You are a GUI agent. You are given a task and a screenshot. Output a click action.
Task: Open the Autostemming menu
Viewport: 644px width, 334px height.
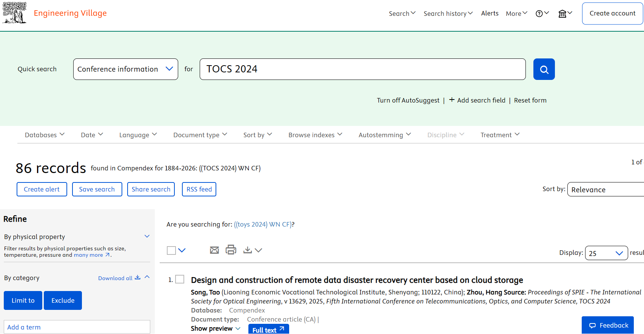coord(385,135)
